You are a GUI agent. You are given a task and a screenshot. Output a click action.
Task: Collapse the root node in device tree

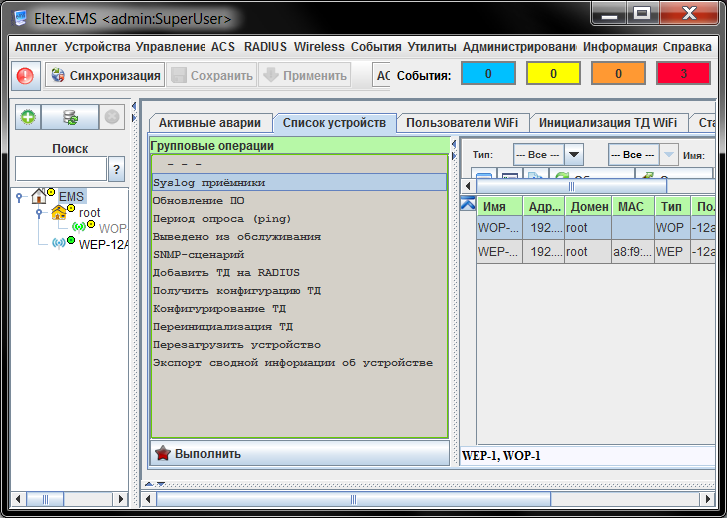38,213
